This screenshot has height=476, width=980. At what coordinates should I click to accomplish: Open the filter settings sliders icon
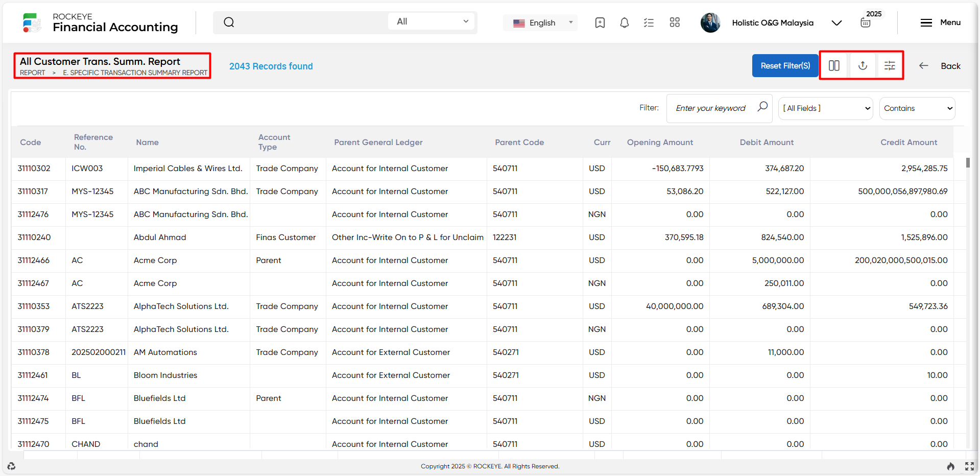click(890, 65)
